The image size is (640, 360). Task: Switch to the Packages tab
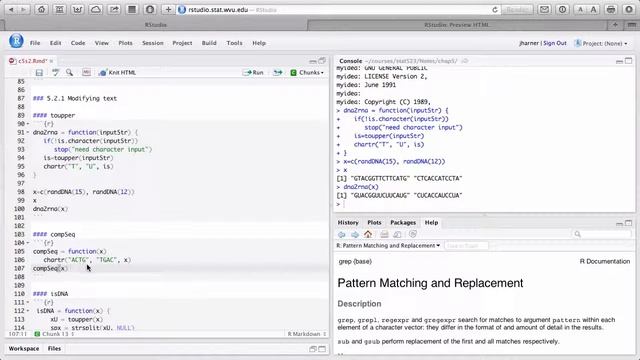(x=403, y=223)
